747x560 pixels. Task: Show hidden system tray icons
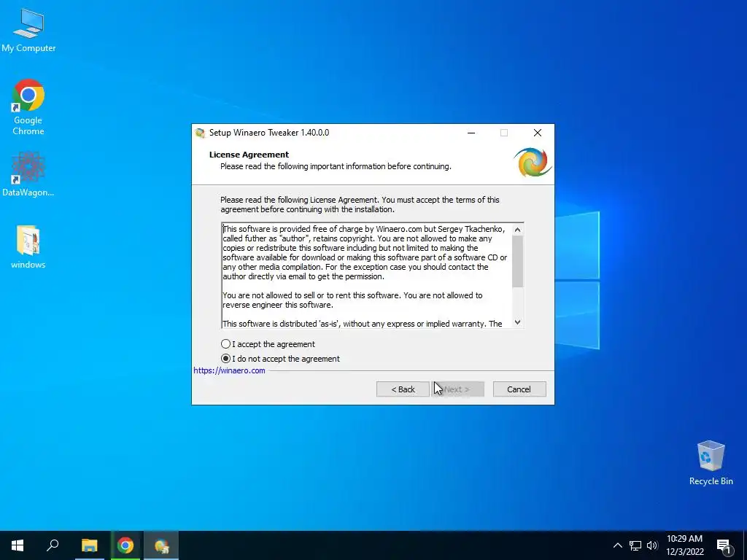[617, 545]
